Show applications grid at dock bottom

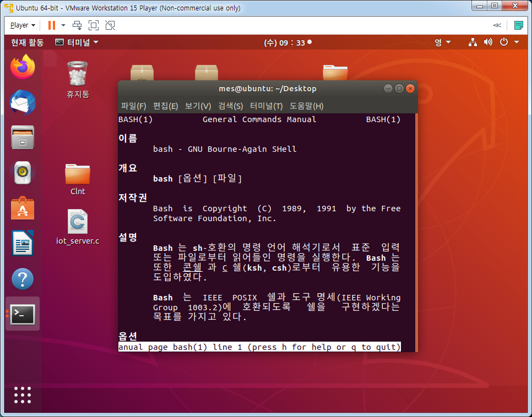[23, 395]
